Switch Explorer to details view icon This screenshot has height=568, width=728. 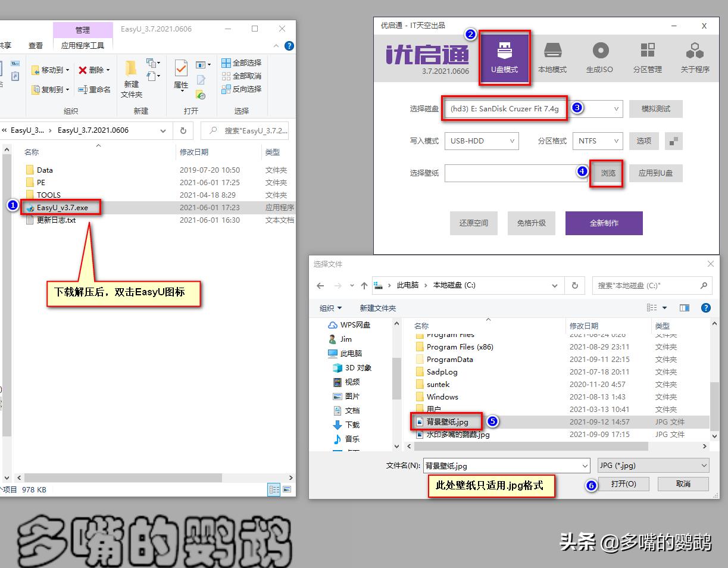click(x=274, y=489)
